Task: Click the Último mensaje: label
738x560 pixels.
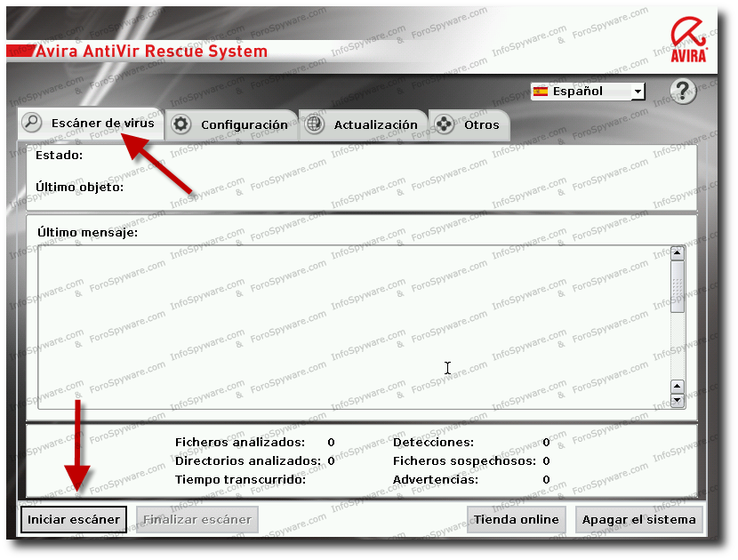Action: [87, 233]
